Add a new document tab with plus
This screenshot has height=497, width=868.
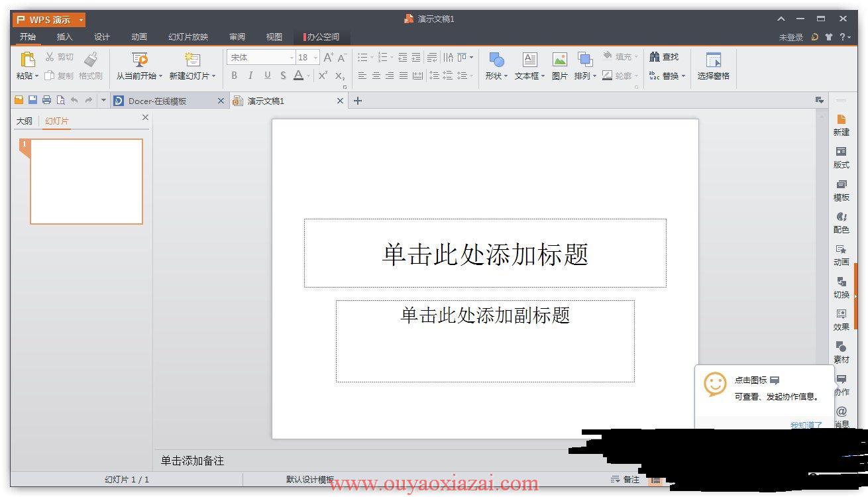(x=358, y=101)
